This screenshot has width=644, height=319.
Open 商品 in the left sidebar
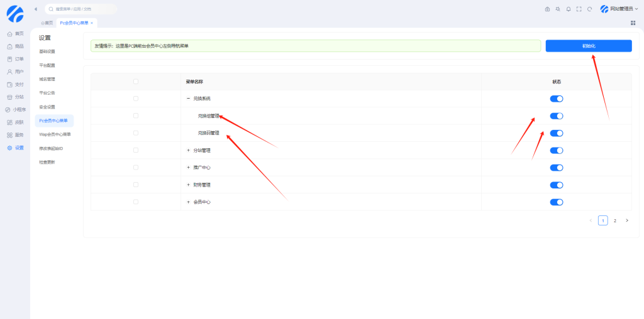pos(15,46)
